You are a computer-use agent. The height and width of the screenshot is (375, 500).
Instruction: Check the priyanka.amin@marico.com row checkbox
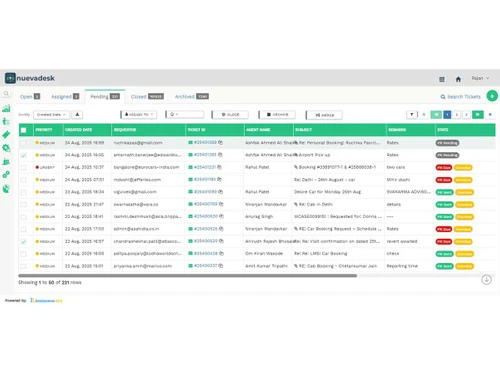tap(24, 266)
